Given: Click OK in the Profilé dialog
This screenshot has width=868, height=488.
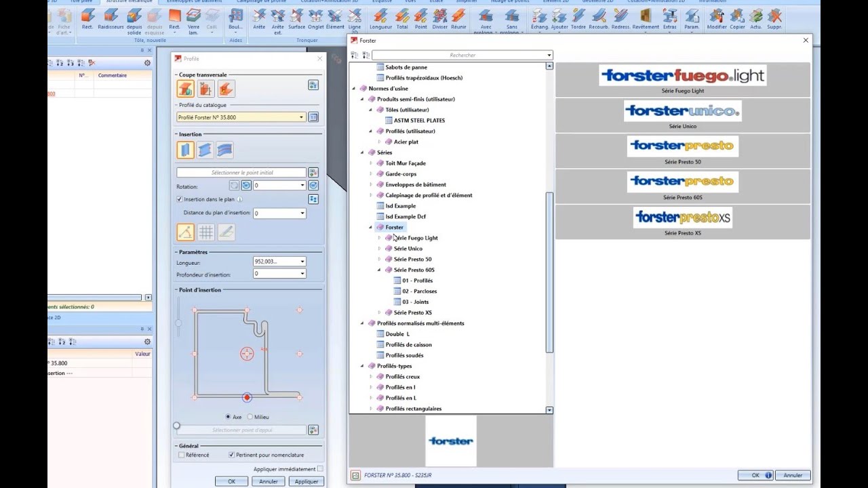Looking at the screenshot, I should tap(231, 481).
